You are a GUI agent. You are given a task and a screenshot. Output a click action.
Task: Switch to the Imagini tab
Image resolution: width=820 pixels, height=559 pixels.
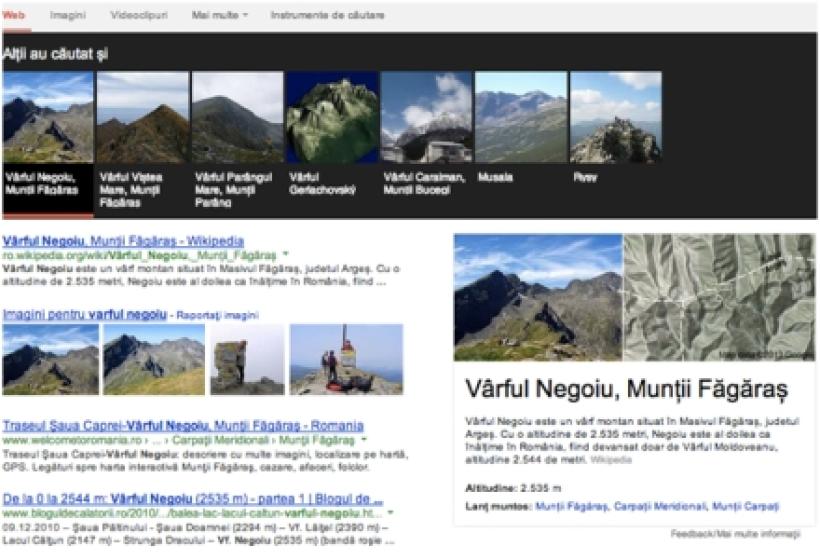coord(67,16)
